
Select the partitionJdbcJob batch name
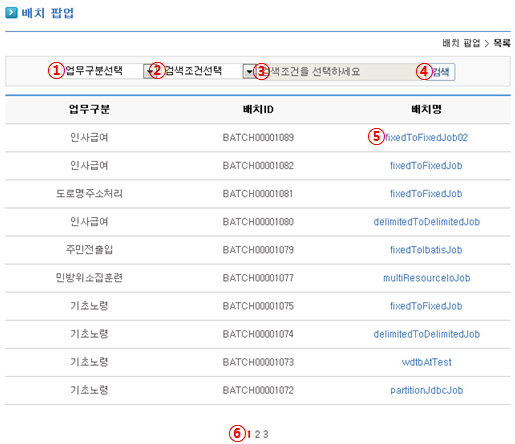click(426, 390)
